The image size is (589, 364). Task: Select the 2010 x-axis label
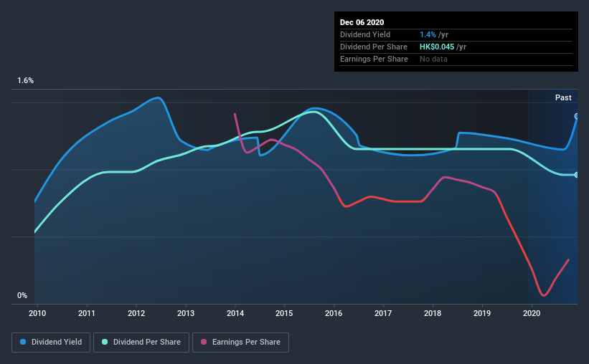[37, 313]
